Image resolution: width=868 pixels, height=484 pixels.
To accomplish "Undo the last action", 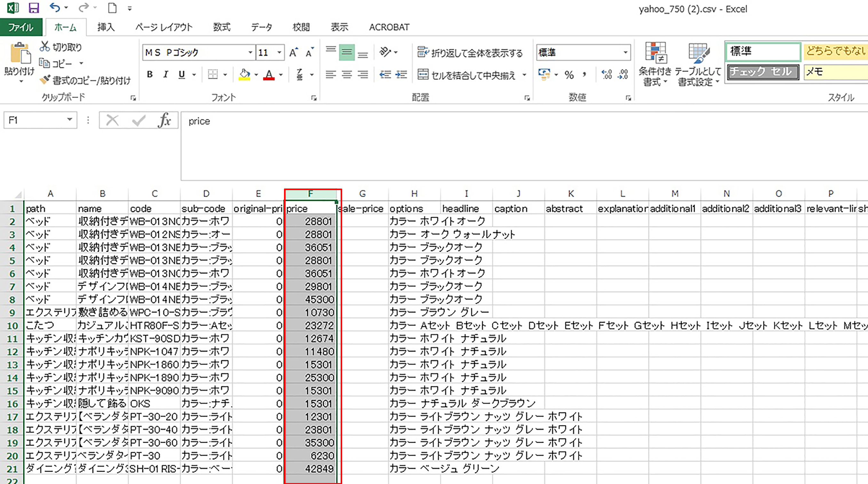I will pos(55,7).
